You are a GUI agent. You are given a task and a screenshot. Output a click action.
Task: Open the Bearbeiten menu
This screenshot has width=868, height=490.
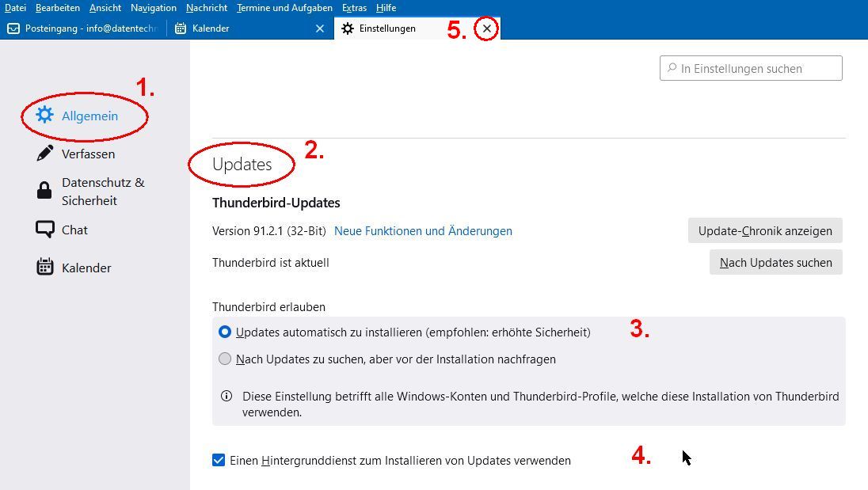58,8
